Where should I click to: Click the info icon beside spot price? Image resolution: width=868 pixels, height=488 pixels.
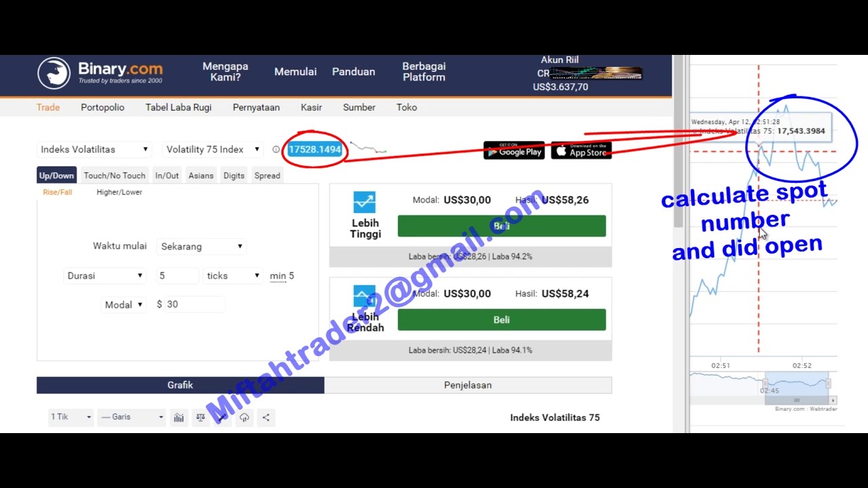pyautogui.click(x=276, y=150)
